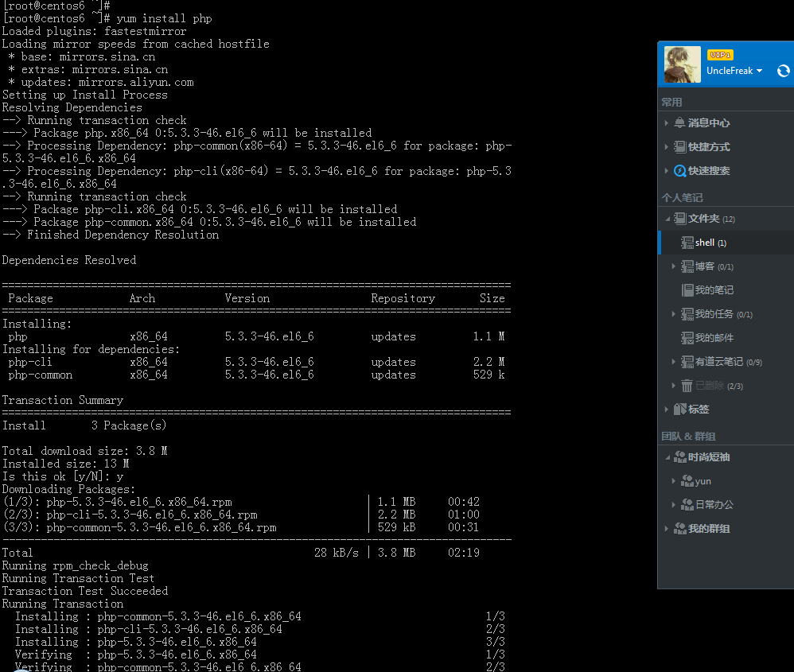Screen dimensions: 794x672
Task: Open the 已删除 trash icon
Action: point(685,386)
